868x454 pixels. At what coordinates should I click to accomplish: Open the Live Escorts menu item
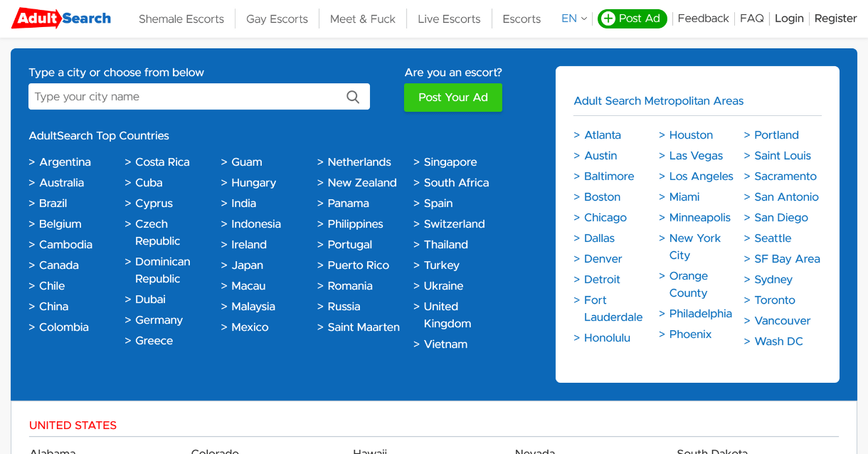449,19
